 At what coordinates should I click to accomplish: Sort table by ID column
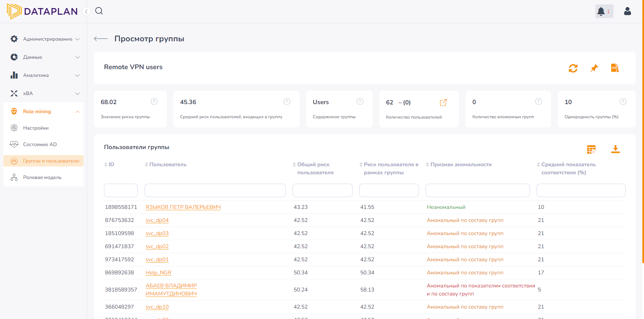point(109,165)
